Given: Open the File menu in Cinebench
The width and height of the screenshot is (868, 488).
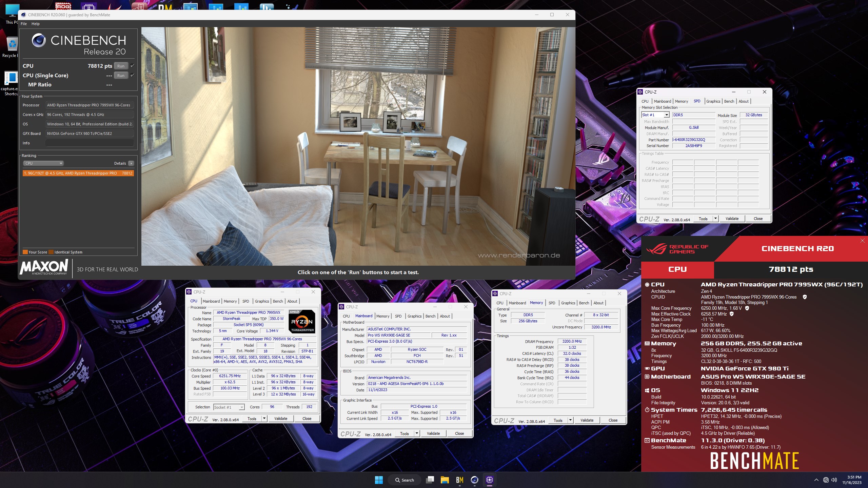Looking at the screenshot, I should (24, 24).
